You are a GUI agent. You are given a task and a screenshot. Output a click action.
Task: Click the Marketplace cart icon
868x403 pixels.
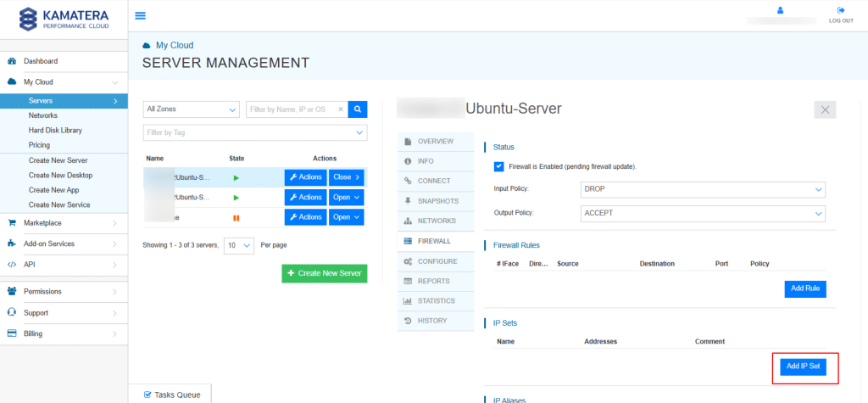(12, 223)
